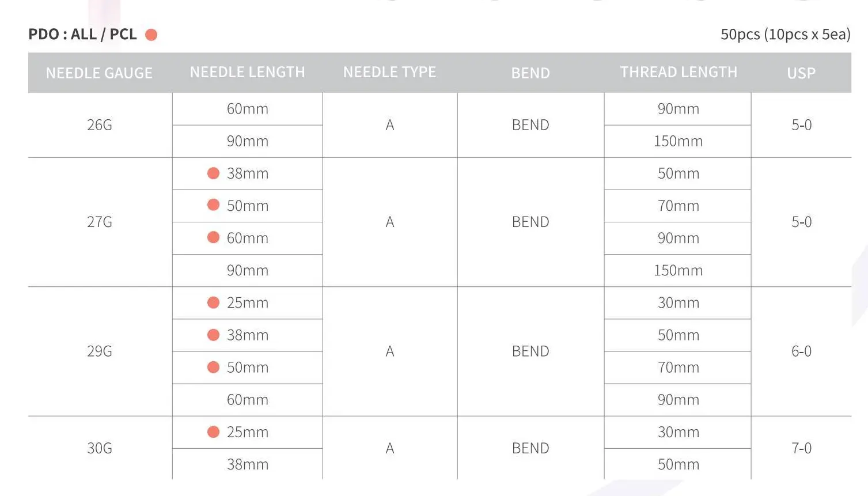Select the NEEDLE GAUGE column header
The image size is (868, 496).
tap(99, 73)
